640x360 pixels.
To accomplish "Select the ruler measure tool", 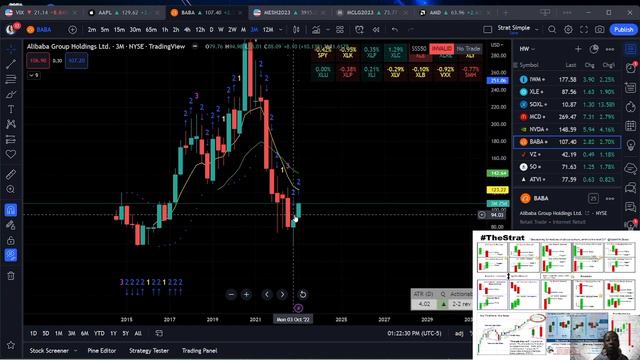I will tap(11, 174).
